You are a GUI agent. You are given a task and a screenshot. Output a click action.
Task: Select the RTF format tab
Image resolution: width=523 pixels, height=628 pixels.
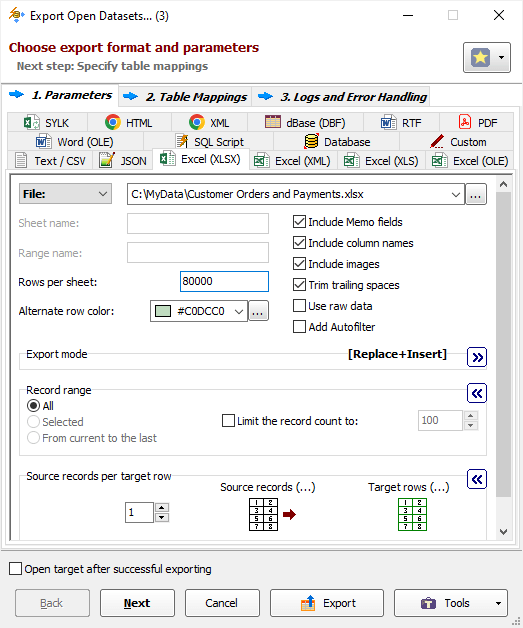[x=401, y=123]
